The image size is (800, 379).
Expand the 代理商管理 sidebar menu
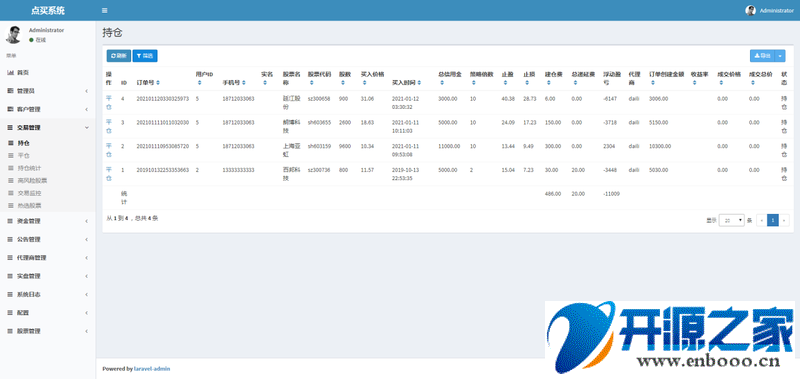click(x=47, y=258)
